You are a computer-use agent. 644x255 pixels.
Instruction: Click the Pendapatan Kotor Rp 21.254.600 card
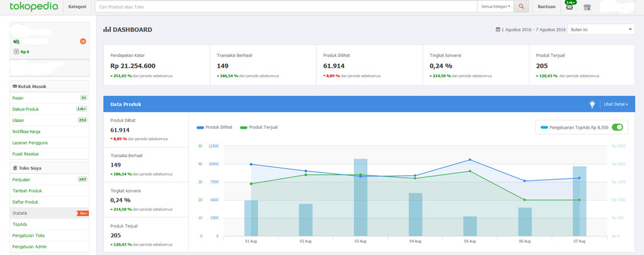click(157, 65)
